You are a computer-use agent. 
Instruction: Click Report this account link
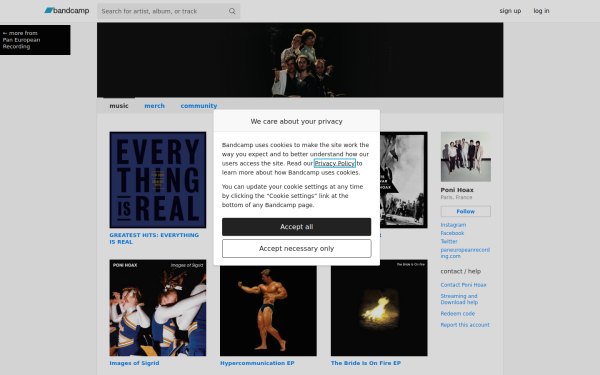(465, 325)
